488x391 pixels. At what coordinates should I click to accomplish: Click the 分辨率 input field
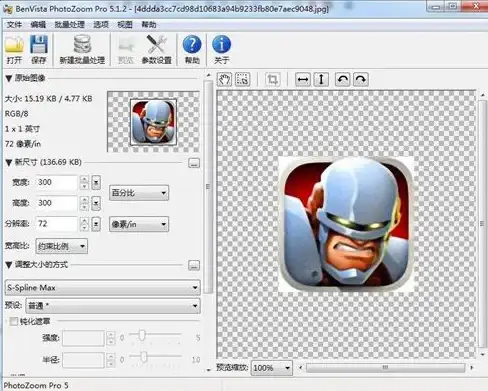[56, 224]
